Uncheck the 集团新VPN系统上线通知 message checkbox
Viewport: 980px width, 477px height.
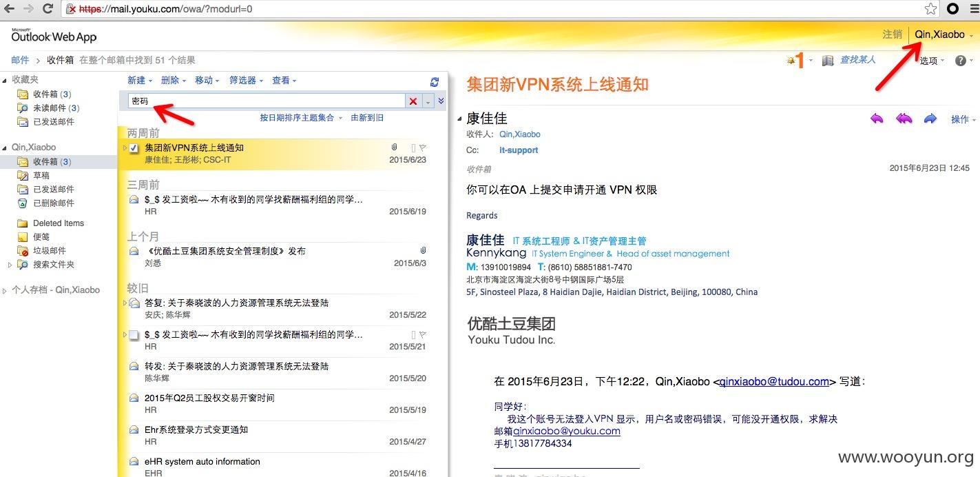click(134, 148)
